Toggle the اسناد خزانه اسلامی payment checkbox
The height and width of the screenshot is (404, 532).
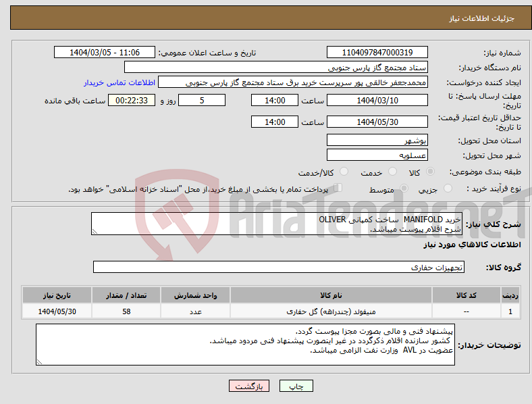tap(338, 188)
